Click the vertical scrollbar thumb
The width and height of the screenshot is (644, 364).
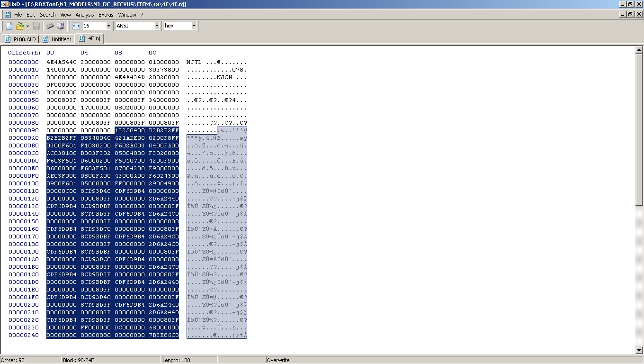click(639, 129)
